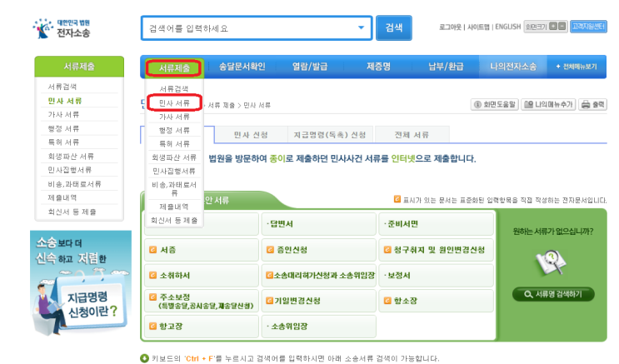This screenshot has height=364, width=619.
Task: Click the blue 검색 search button
Action: [393, 28]
